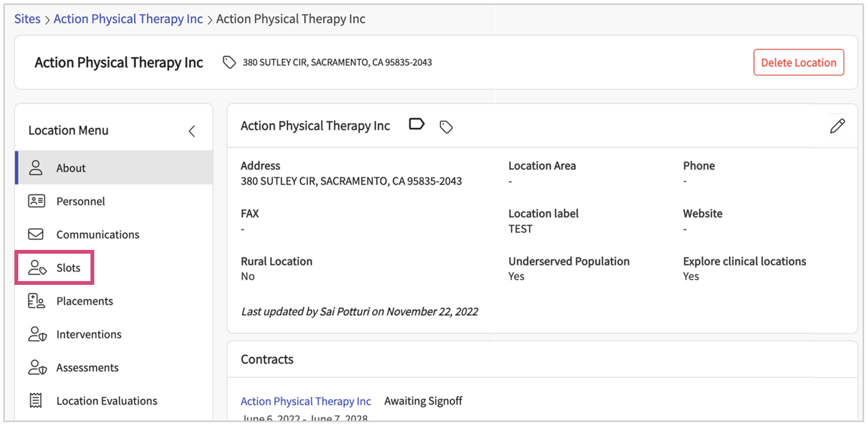Open the Slots menu item

[68, 268]
